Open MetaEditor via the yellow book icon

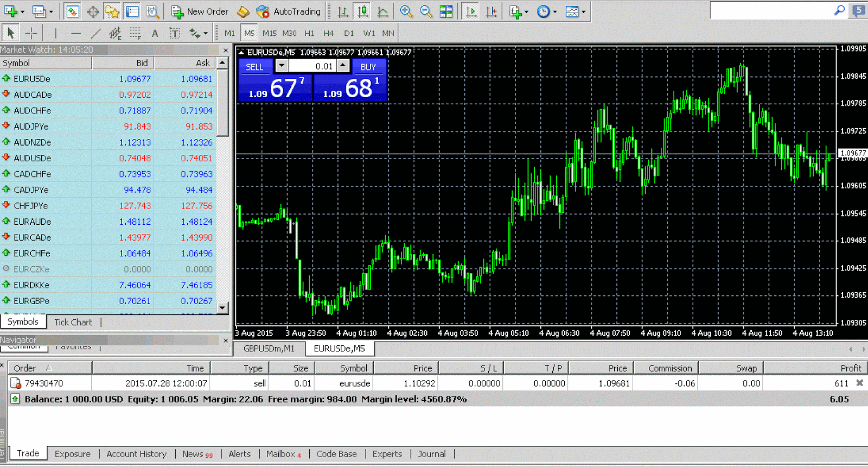click(x=243, y=11)
